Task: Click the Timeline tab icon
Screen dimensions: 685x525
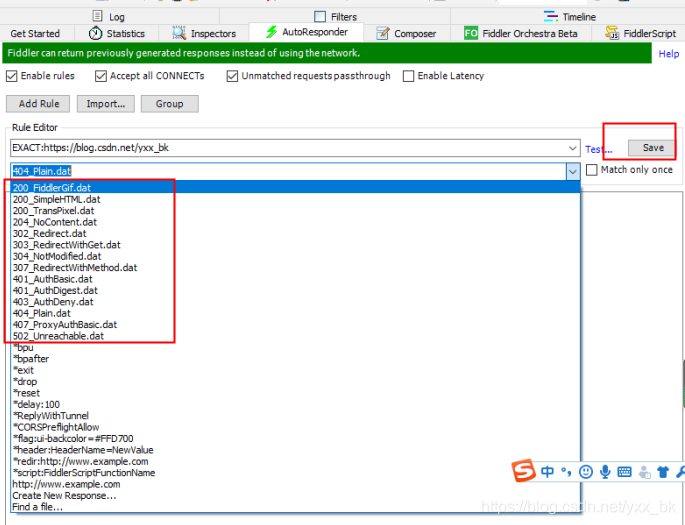Action: click(551, 17)
